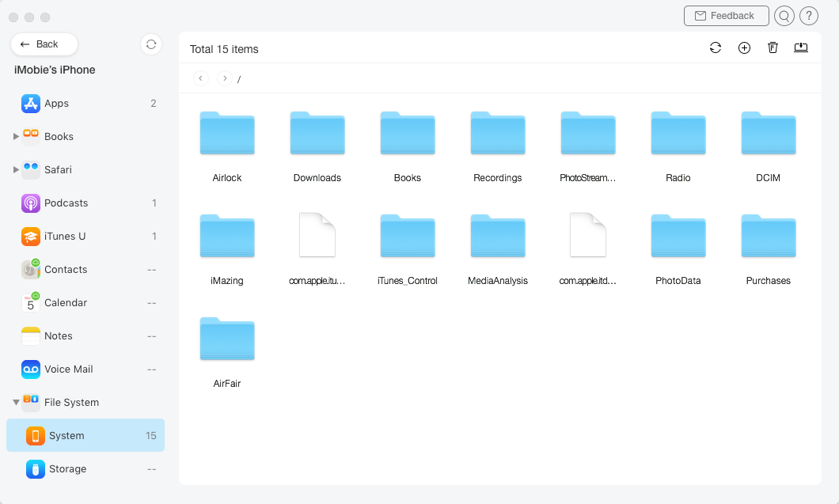Select the com.apple.itd... file

click(588, 236)
